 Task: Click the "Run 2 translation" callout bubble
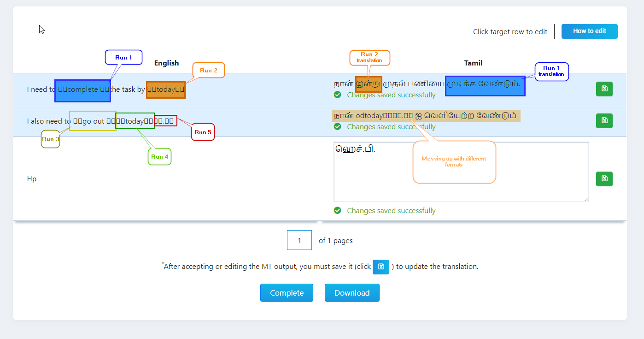point(370,58)
